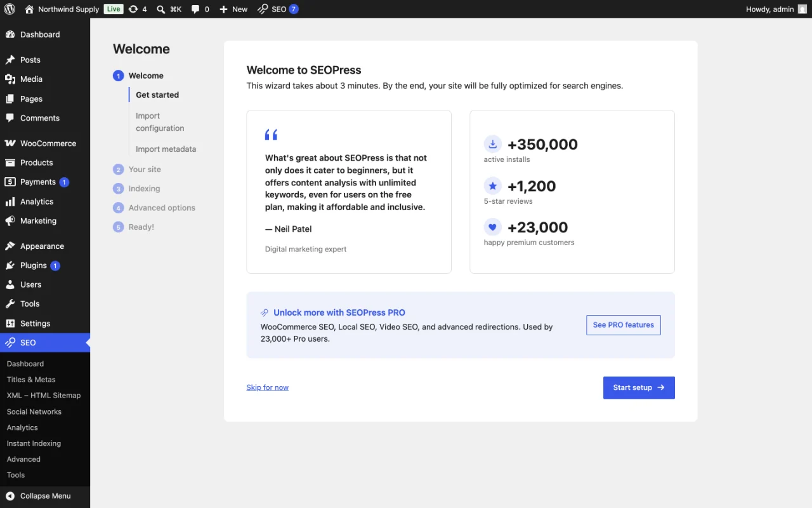
Task: Select Import configuration wizard substep
Action: tap(160, 122)
